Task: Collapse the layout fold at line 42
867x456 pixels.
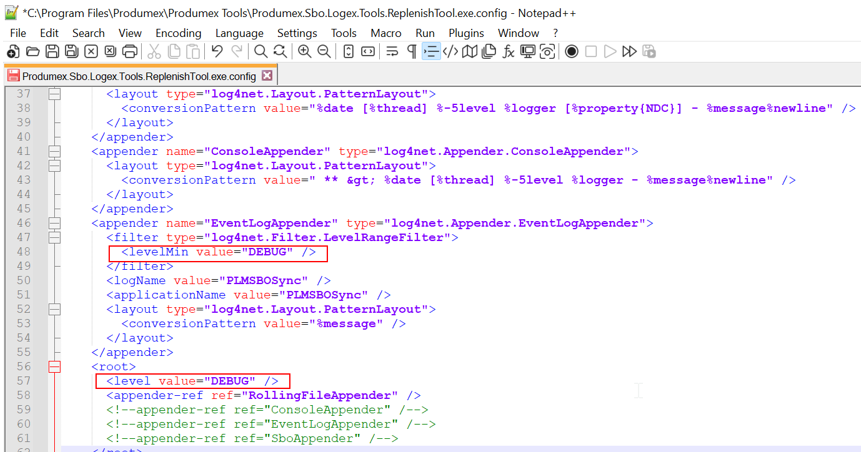Action: (54, 165)
